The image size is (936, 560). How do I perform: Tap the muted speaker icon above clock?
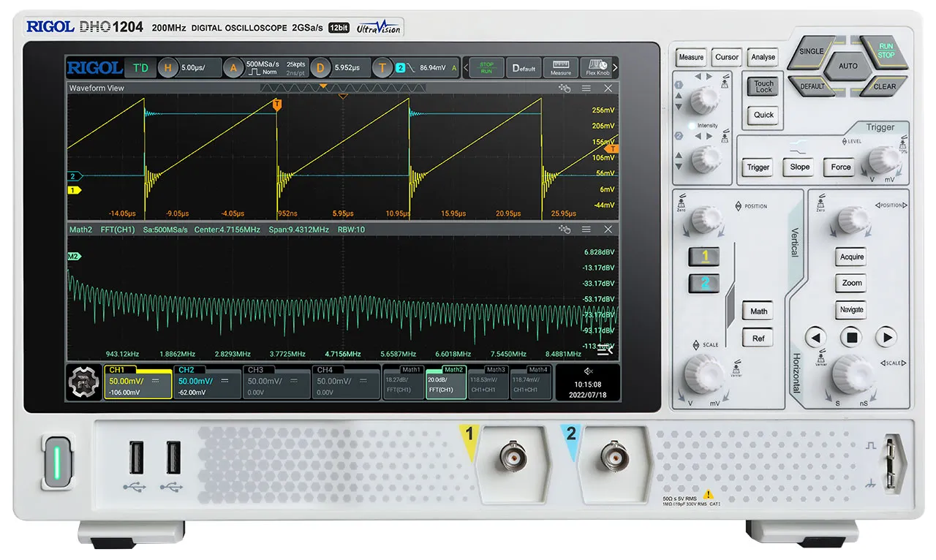(589, 371)
